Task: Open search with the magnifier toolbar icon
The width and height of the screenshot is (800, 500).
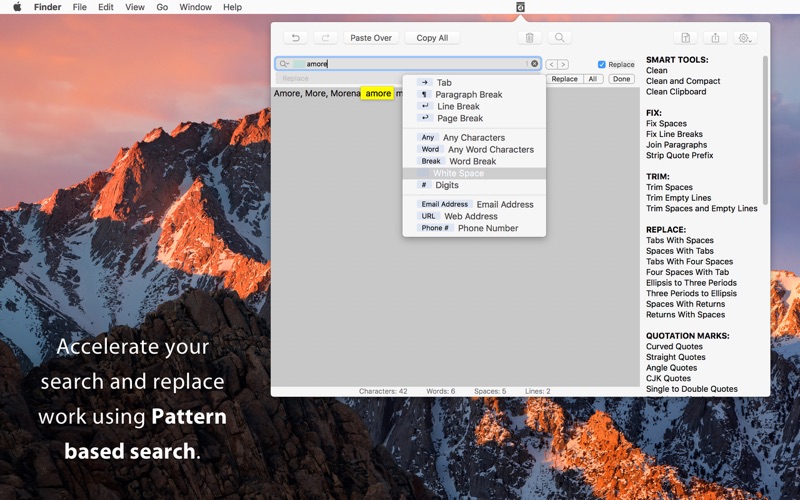Action: (x=560, y=38)
